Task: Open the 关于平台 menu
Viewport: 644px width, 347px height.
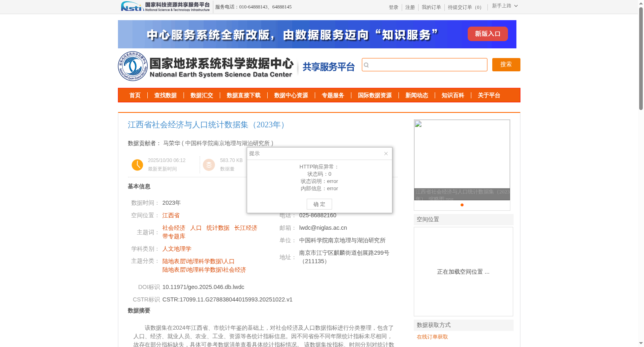Action: (489, 96)
